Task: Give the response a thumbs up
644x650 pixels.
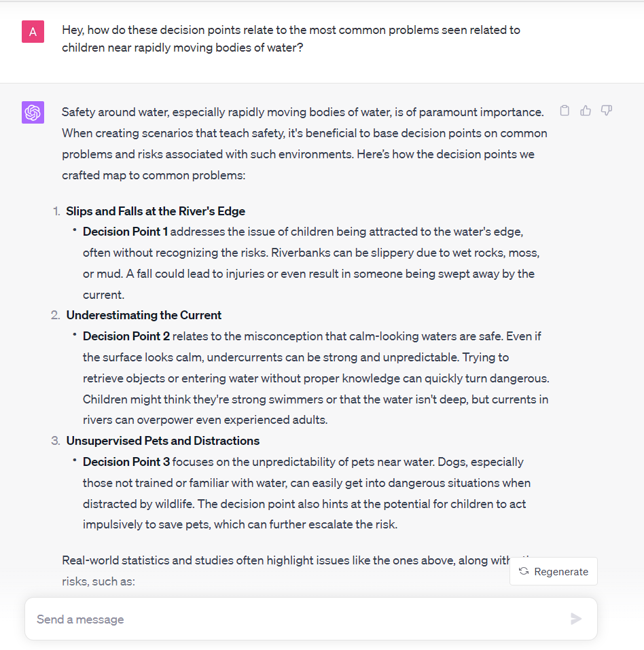Action: pos(586,111)
